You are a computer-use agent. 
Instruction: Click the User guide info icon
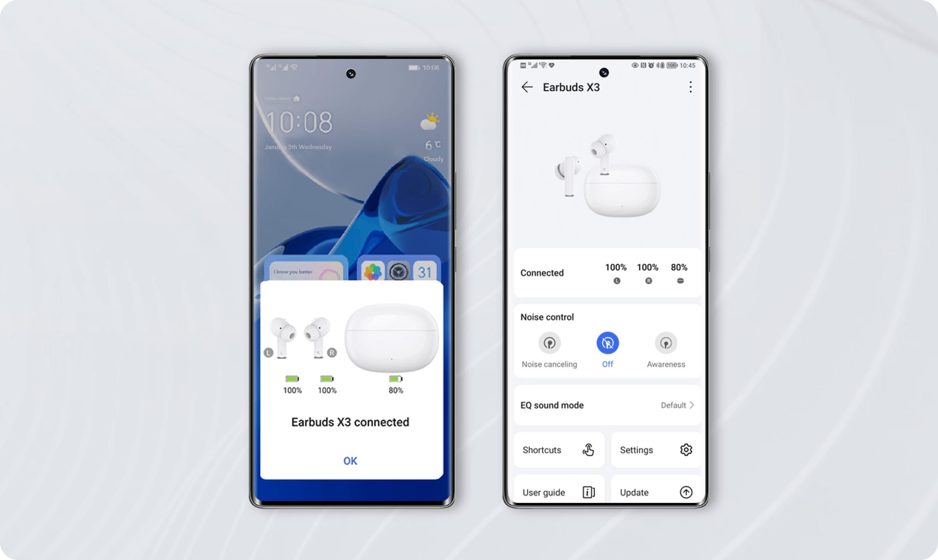tap(588, 493)
